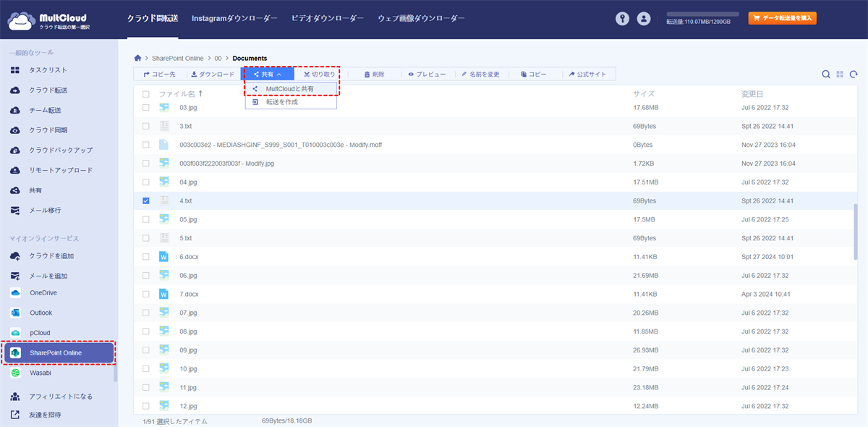The image size is (868, 427).
Task: Click the key icon in header
Action: (622, 19)
